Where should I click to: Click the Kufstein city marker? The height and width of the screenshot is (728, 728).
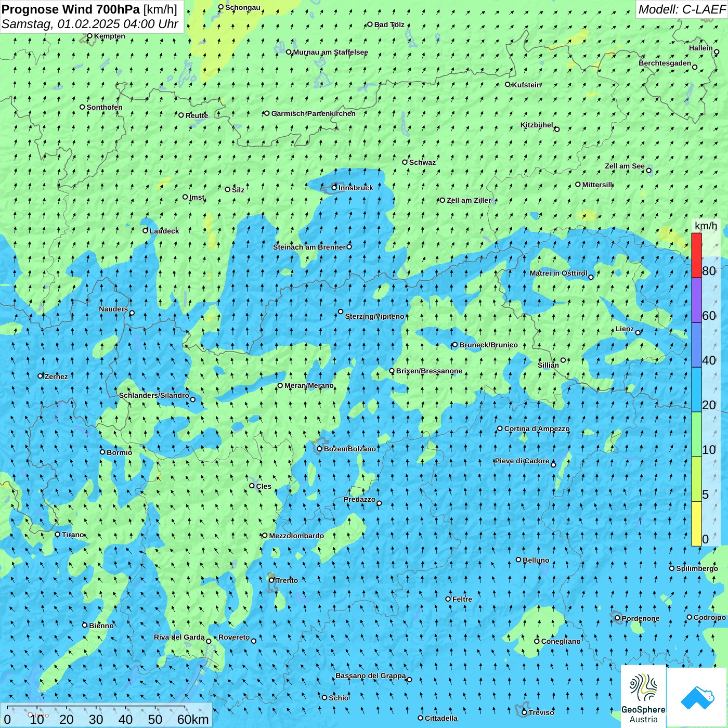(x=508, y=84)
